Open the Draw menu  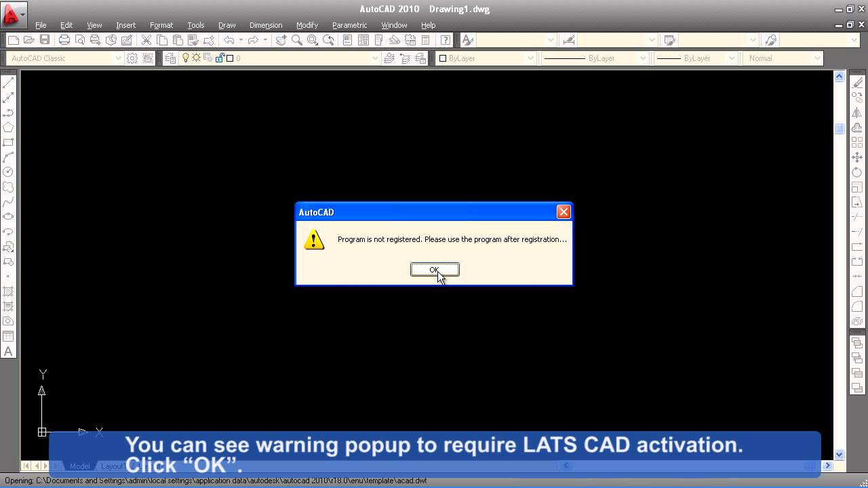pos(227,25)
